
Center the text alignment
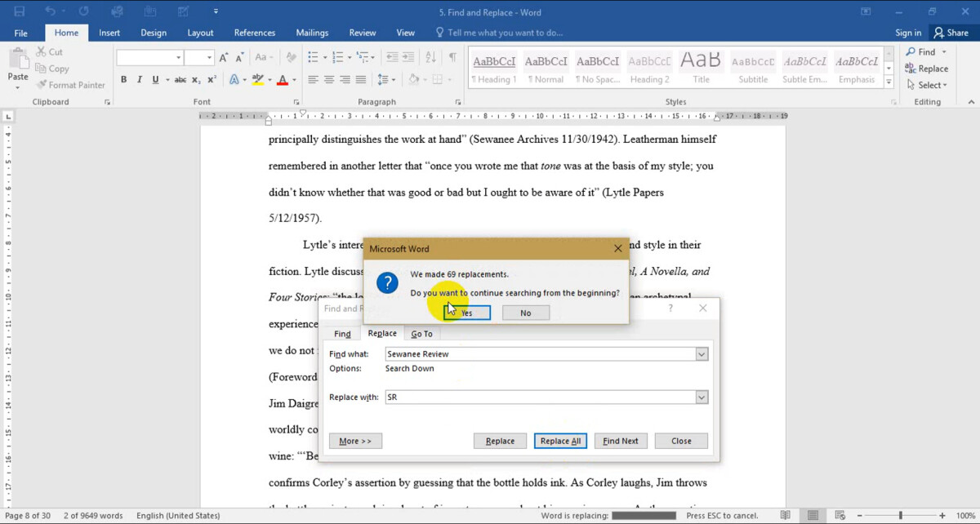pos(329,80)
